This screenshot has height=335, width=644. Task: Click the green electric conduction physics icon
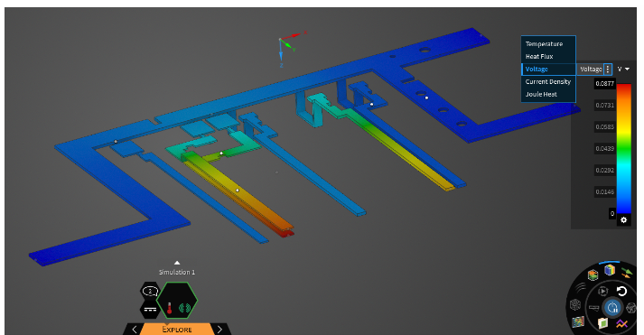[x=185, y=308]
